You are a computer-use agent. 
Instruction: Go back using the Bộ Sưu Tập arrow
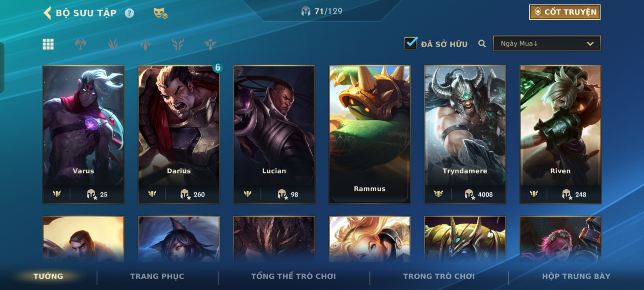[47, 13]
